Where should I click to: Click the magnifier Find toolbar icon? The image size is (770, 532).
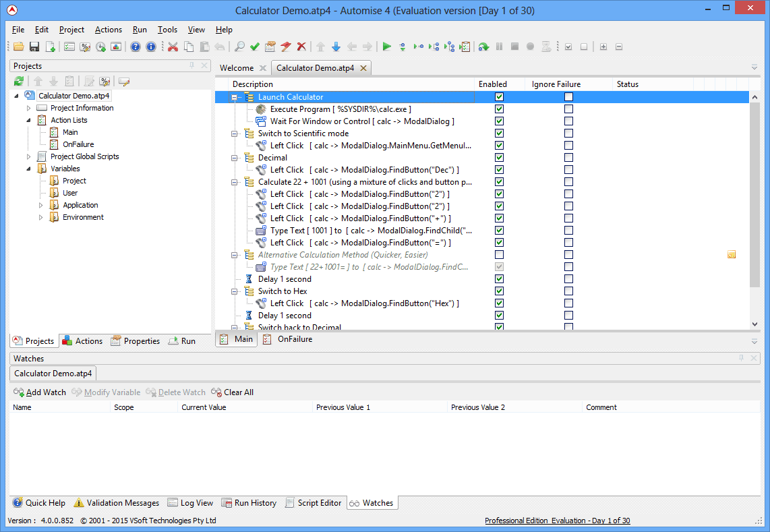239,47
